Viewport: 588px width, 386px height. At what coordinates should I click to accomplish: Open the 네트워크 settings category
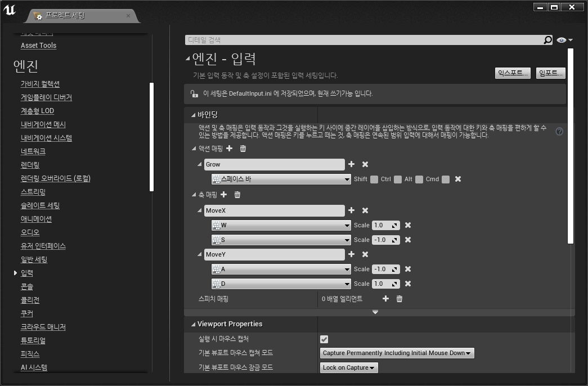(x=33, y=151)
